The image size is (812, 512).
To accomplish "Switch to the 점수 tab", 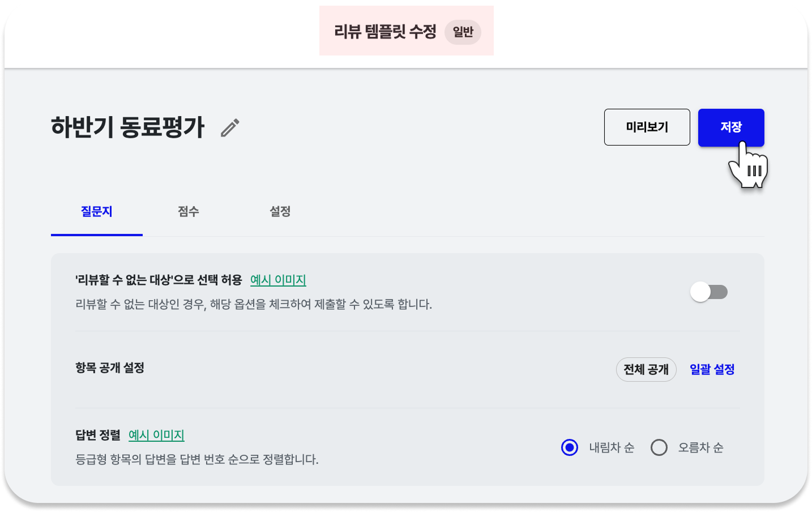I will pyautogui.click(x=189, y=212).
